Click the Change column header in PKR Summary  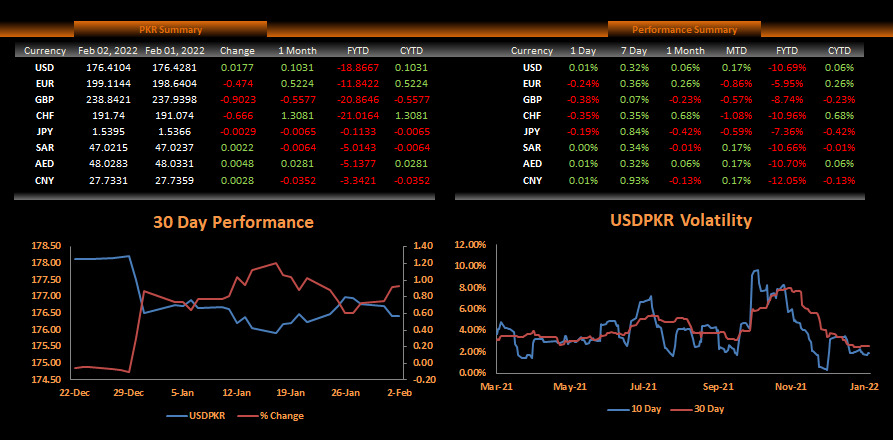pos(237,50)
